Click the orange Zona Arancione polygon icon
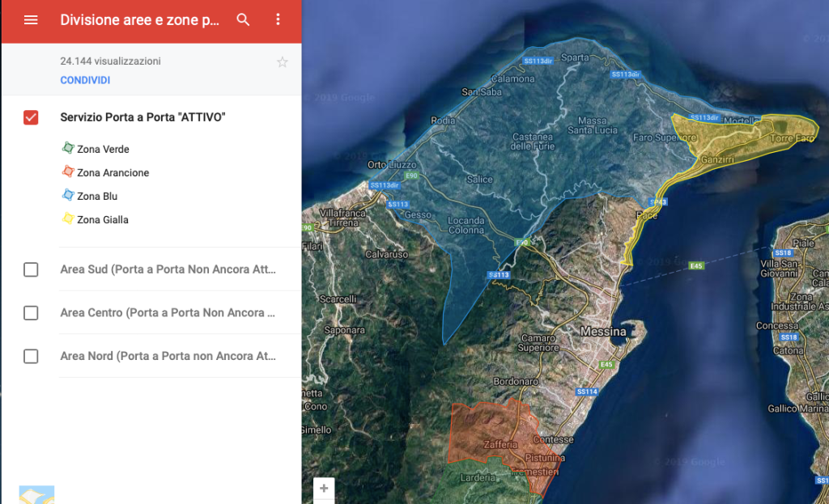The image size is (829, 504). 68,172
